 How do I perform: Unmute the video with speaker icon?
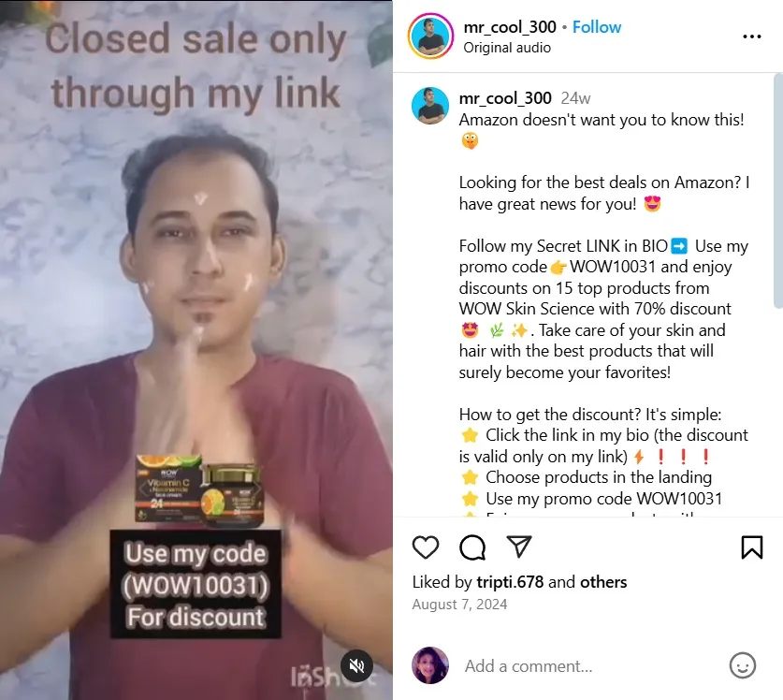point(356,666)
